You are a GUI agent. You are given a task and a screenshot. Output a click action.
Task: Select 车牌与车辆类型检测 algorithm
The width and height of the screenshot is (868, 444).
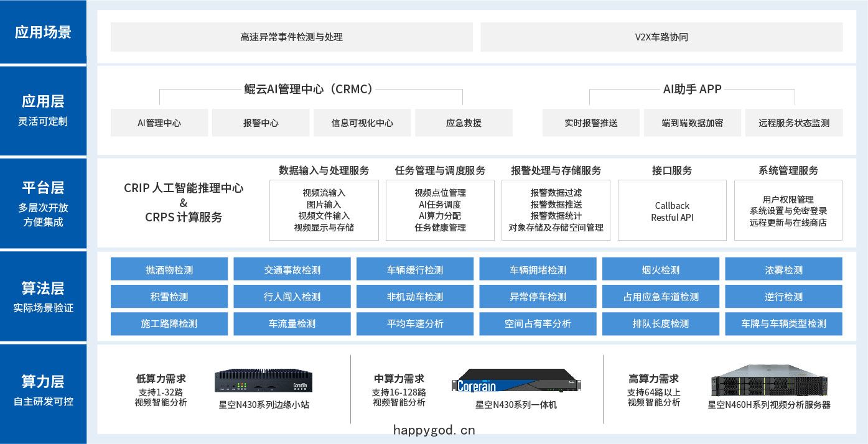783,323
